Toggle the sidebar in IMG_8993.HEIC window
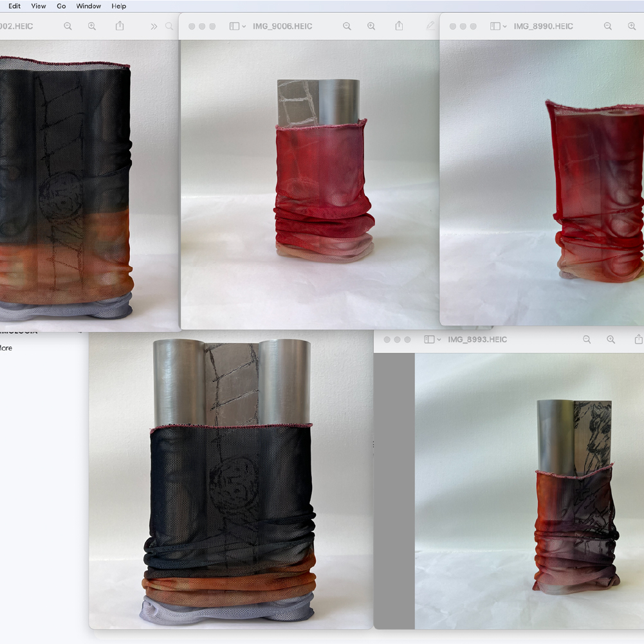Viewport: 644px width, 644px height. click(428, 340)
